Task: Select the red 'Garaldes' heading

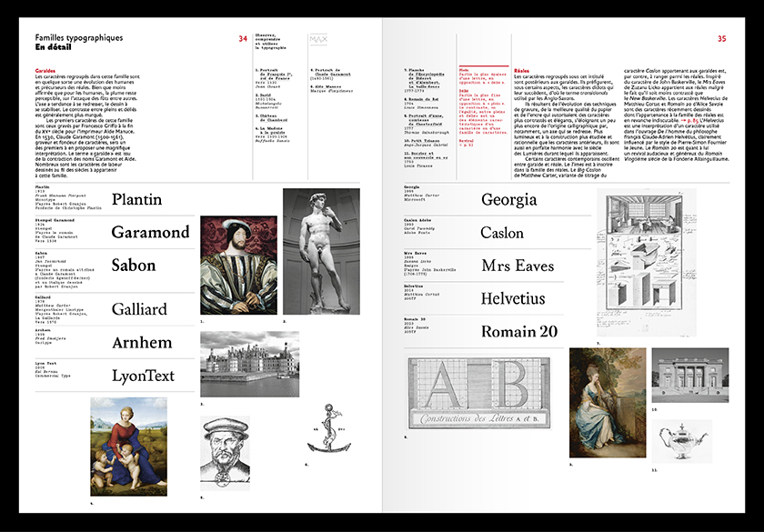Action: pyautogui.click(x=45, y=71)
